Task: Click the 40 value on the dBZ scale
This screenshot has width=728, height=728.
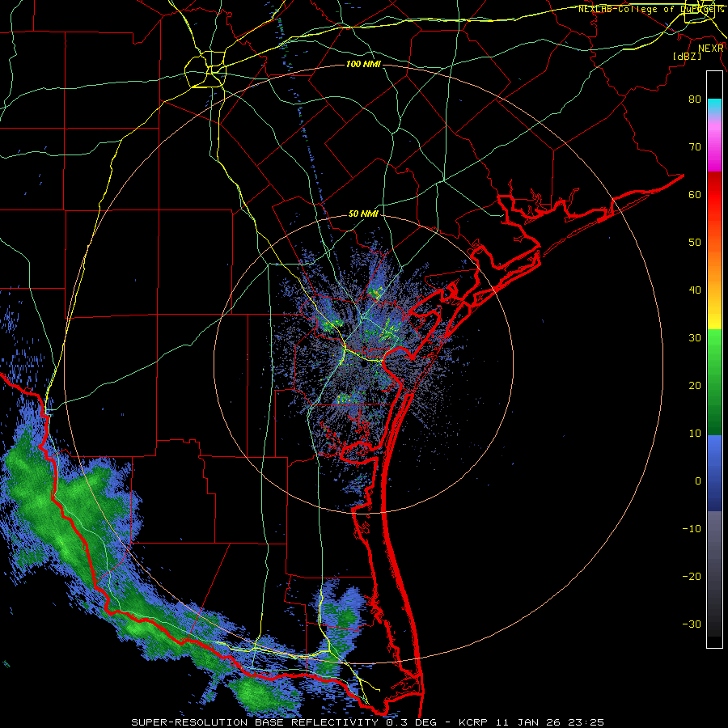Action: click(x=695, y=290)
